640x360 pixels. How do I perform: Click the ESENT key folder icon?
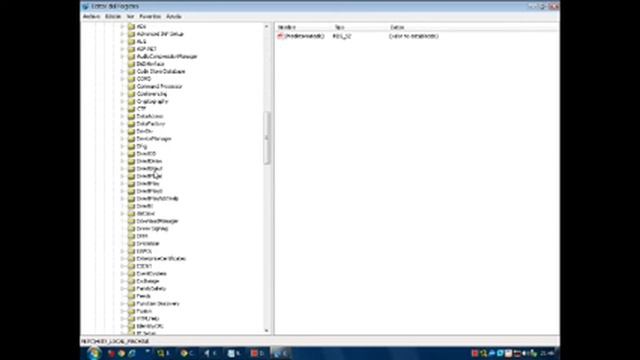click(131, 266)
